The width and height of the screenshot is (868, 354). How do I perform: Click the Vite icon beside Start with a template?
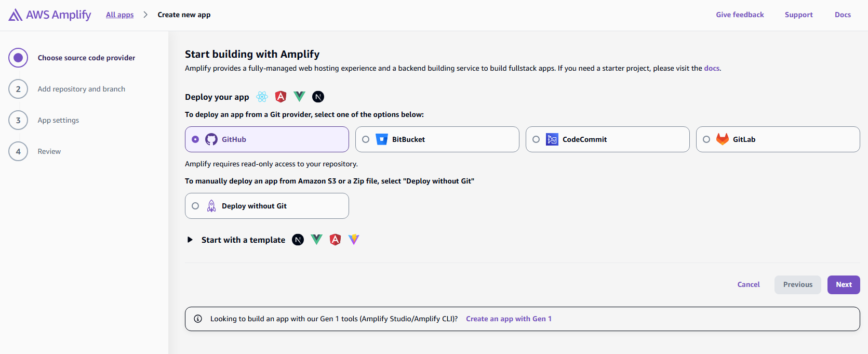[x=354, y=240]
